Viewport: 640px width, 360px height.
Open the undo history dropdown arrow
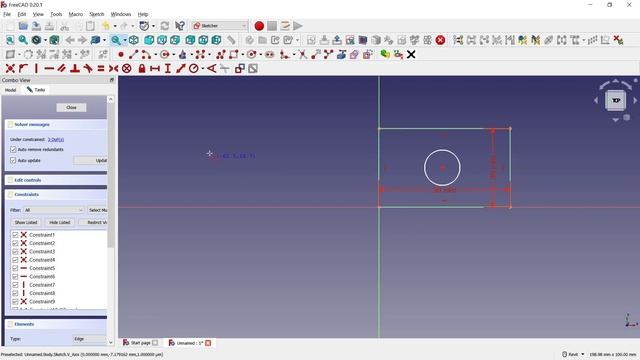click(115, 26)
